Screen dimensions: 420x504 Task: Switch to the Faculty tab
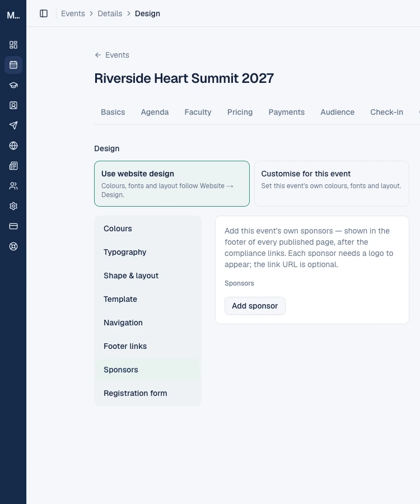click(198, 112)
